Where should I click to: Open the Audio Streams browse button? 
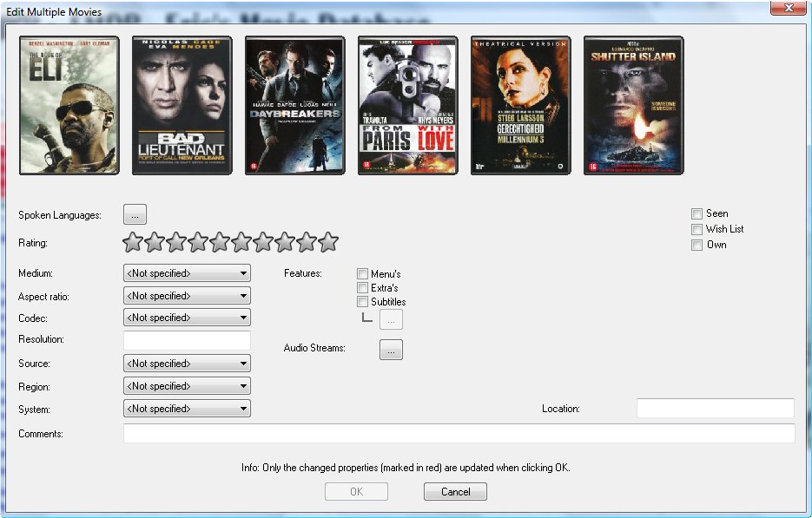(x=391, y=349)
